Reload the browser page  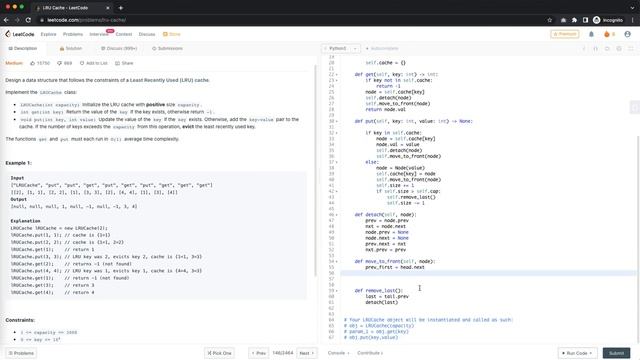(x=28, y=20)
